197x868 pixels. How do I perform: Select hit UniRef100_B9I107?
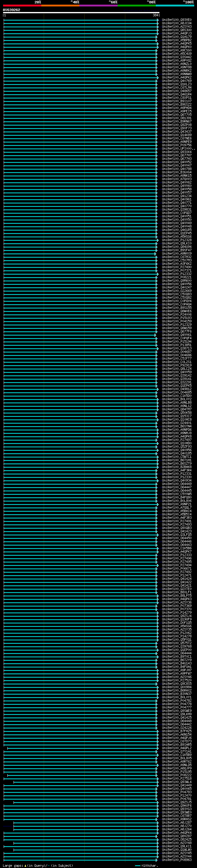177,101
